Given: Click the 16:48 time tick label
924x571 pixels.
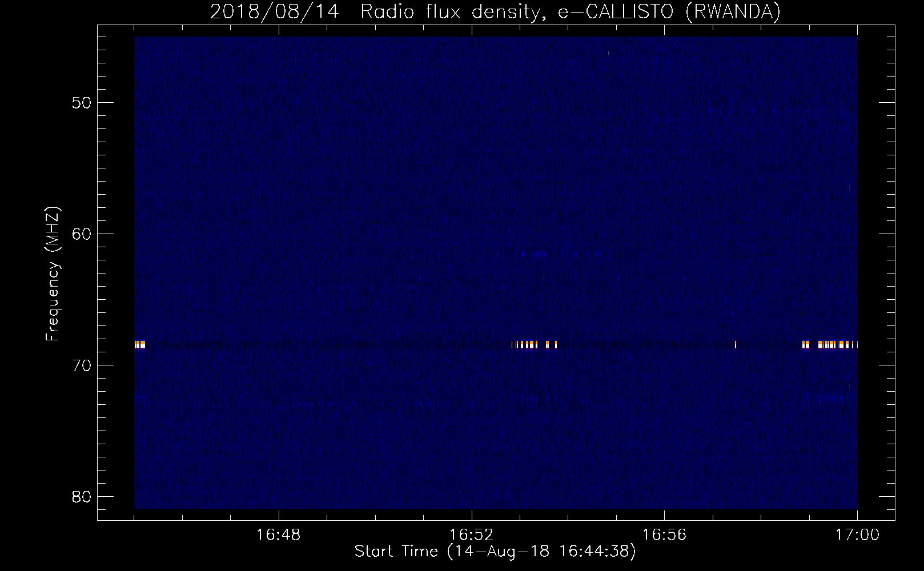Looking at the screenshot, I should click(278, 535).
